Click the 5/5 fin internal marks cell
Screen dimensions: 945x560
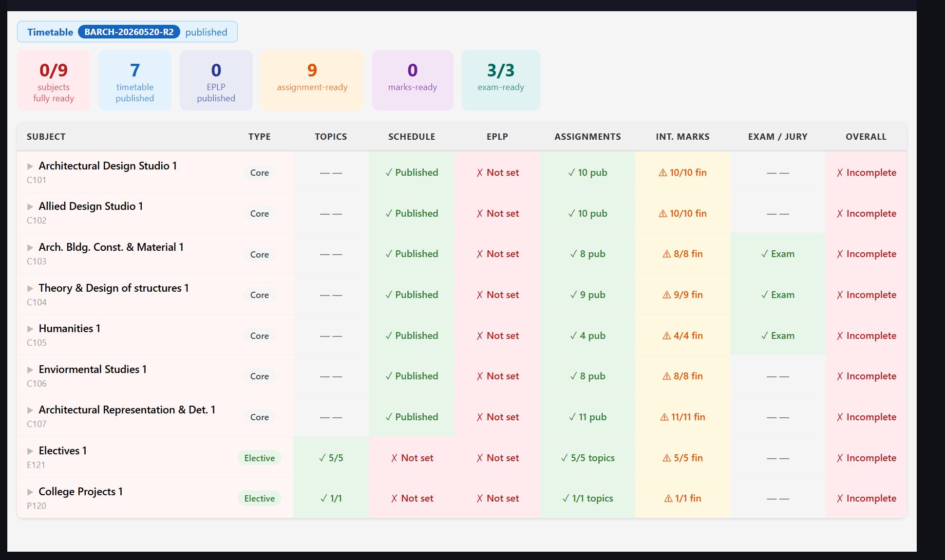[x=682, y=458]
